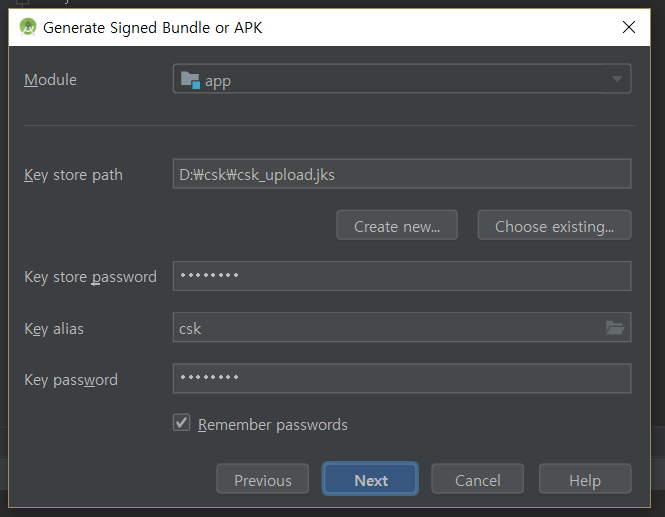The height and width of the screenshot is (517, 665).
Task: Click the Remember passwords label text
Action: click(x=273, y=425)
